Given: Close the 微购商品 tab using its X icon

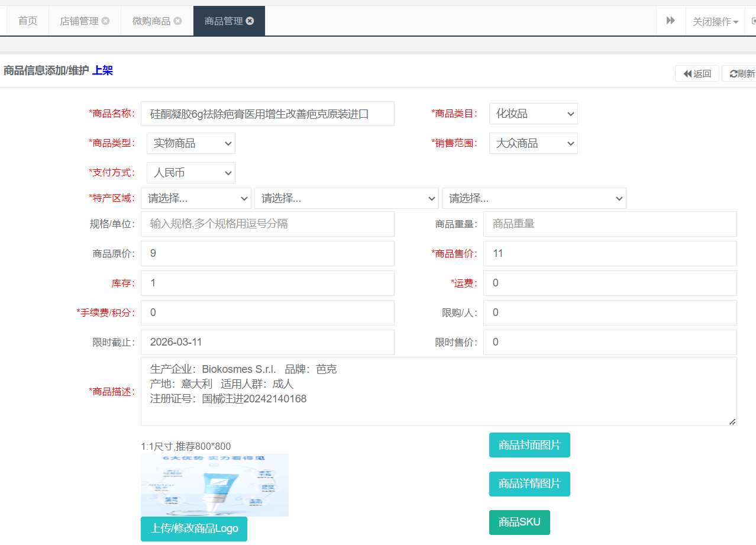Looking at the screenshot, I should 177,21.
